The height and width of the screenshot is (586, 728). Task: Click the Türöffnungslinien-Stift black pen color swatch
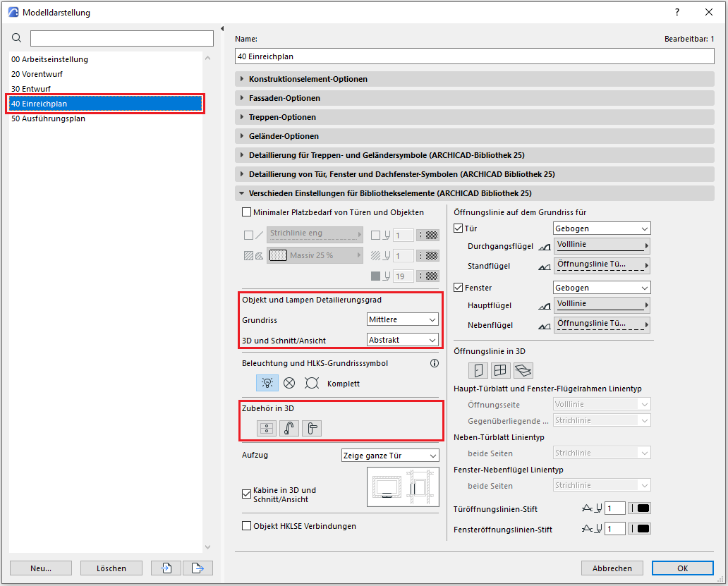pyautogui.click(x=643, y=508)
